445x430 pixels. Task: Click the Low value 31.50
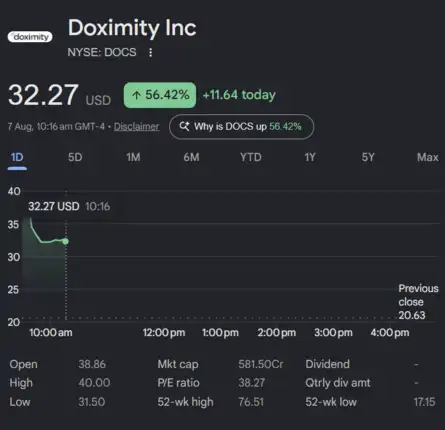(x=91, y=402)
